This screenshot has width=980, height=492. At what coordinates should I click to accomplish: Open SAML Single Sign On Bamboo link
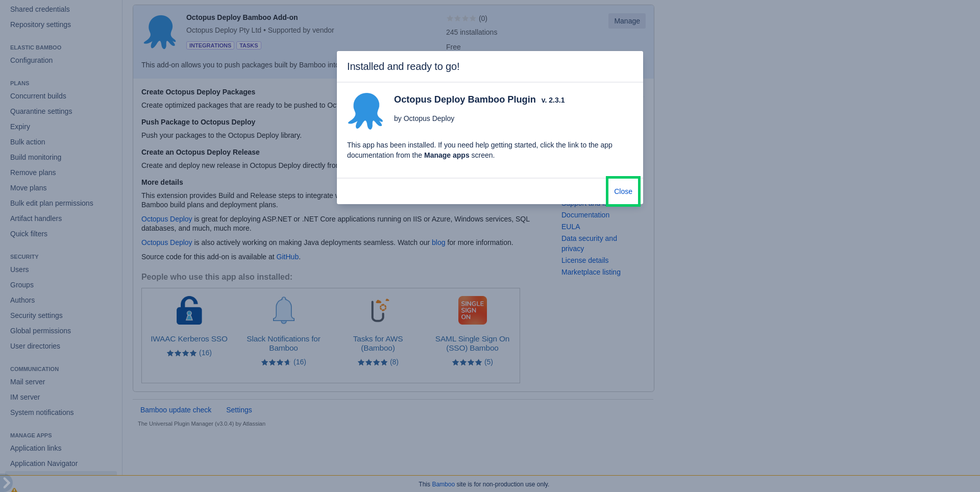[472, 343]
